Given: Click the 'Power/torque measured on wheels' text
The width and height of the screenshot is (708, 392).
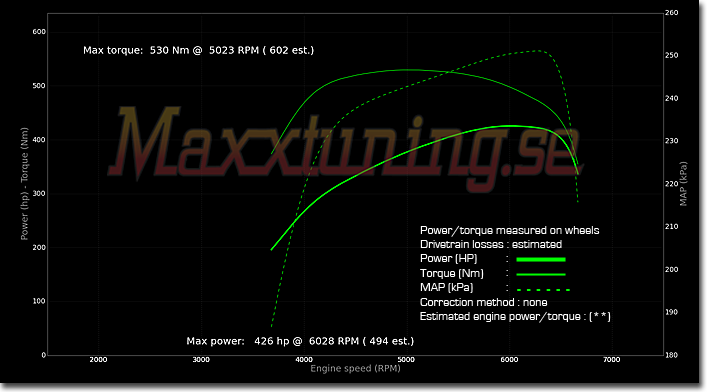Looking at the screenshot, I should coord(509,230).
